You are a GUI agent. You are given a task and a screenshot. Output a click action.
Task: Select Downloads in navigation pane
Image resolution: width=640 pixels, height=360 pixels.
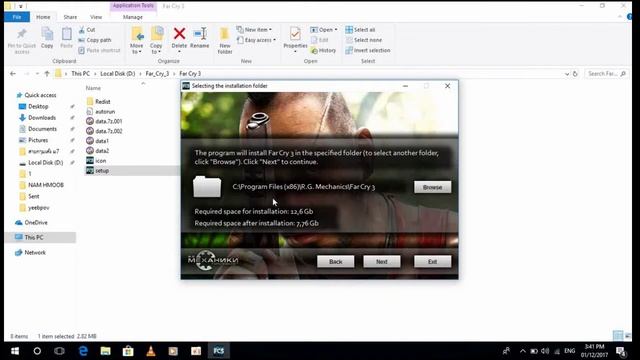pos(42,118)
